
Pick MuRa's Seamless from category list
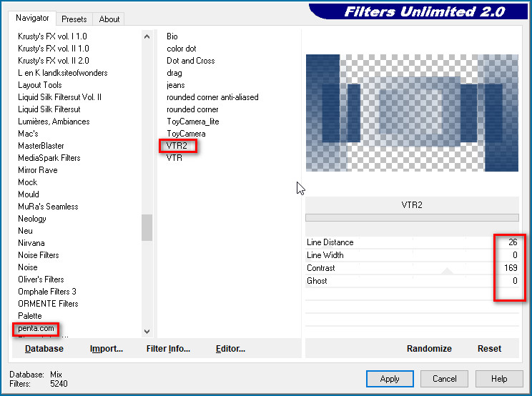point(48,207)
